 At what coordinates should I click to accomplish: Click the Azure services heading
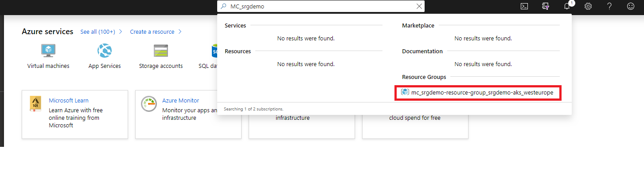[x=47, y=31]
